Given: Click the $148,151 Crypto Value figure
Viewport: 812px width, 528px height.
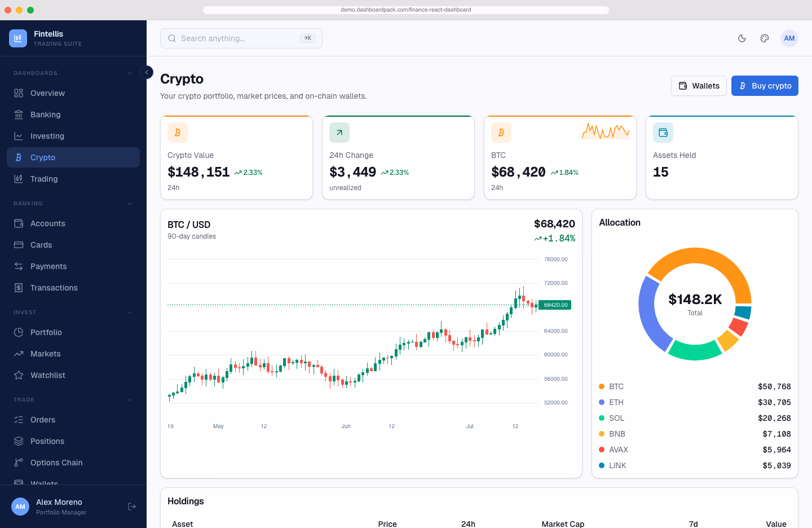Looking at the screenshot, I should pos(198,172).
